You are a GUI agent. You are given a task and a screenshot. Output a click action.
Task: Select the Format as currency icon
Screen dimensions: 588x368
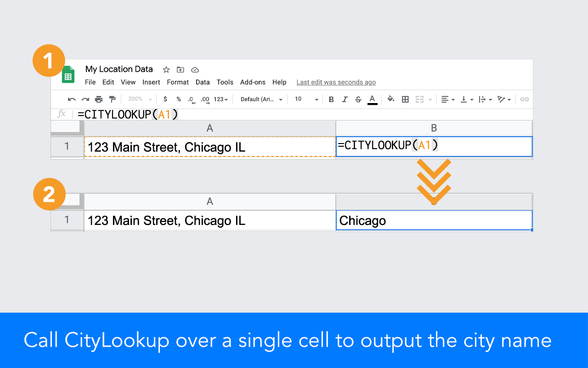click(x=165, y=99)
